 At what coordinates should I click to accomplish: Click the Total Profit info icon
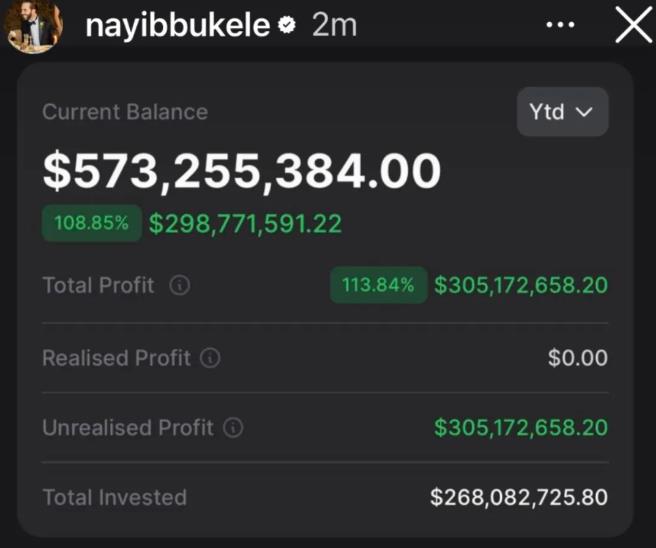[180, 285]
